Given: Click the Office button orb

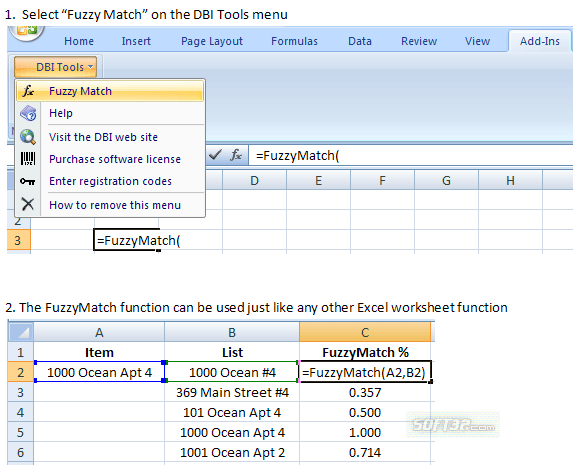Looking at the screenshot, I should [x=26, y=32].
